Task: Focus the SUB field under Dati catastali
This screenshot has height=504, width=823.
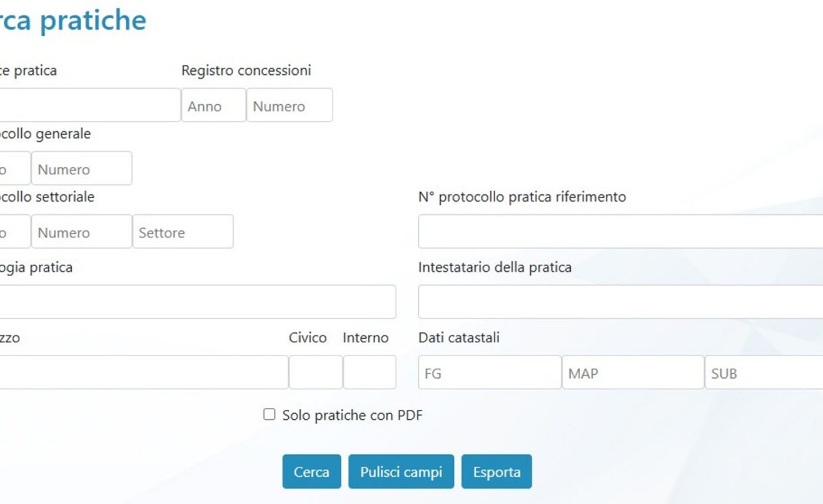Action: [763, 372]
